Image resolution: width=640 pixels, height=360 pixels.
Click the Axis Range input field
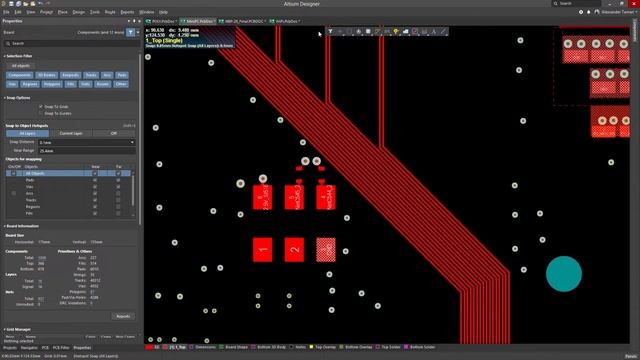pyautogui.click(x=87, y=151)
